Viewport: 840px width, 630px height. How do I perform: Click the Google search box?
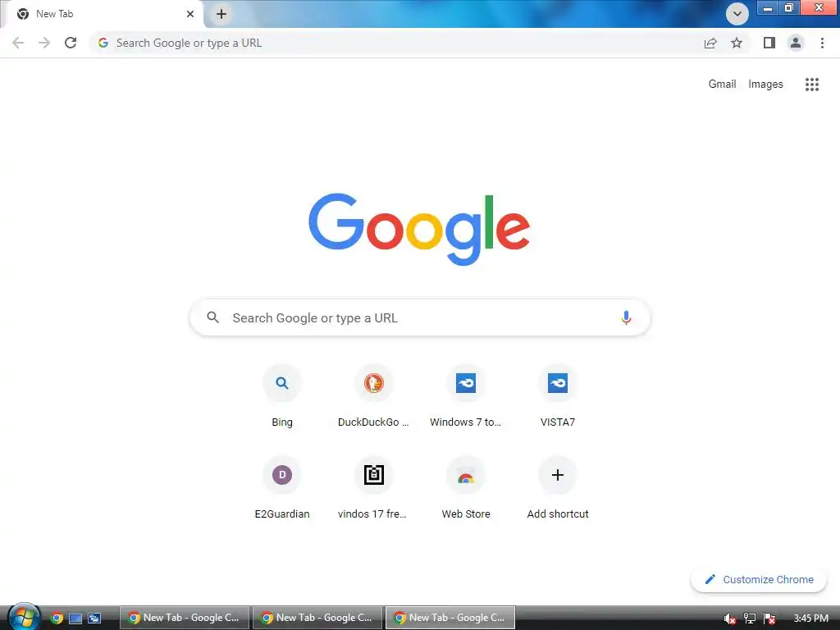pyautogui.click(x=420, y=317)
